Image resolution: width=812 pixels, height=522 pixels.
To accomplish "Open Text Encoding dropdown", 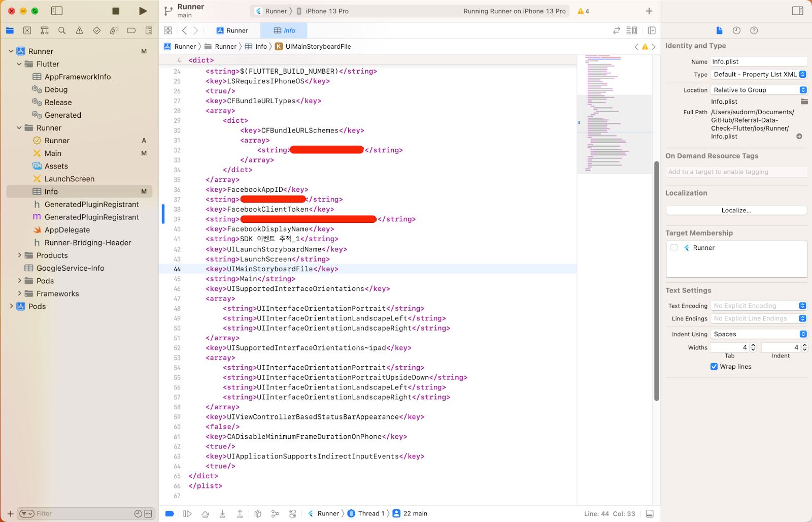I will click(x=759, y=306).
